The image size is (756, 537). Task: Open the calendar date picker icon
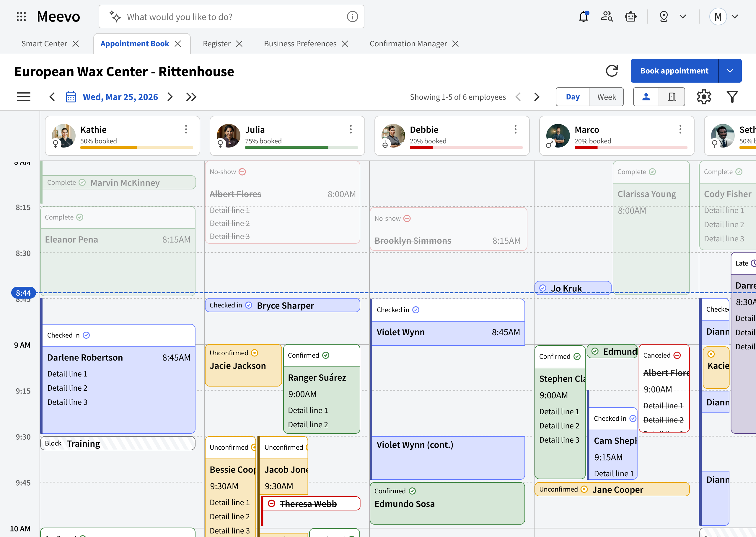pos(71,97)
